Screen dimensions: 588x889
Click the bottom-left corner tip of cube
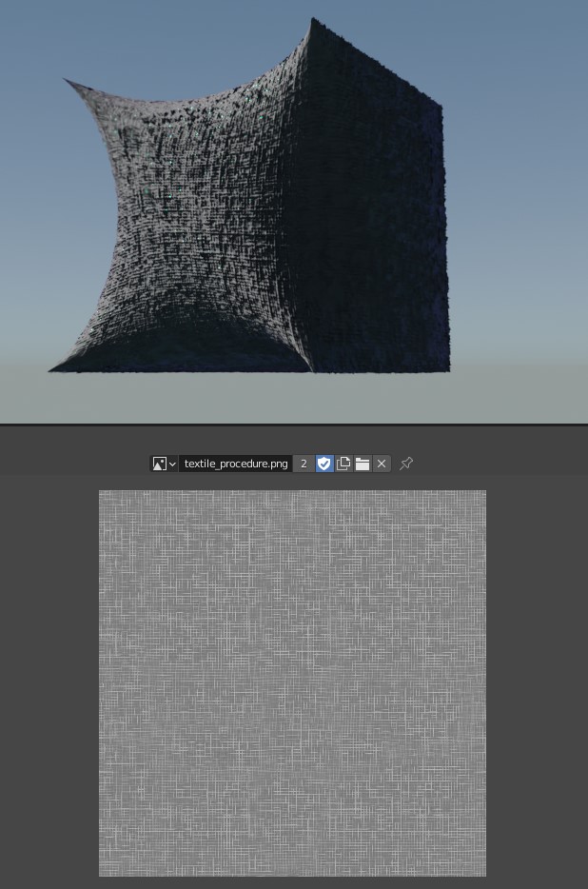[x=51, y=368]
